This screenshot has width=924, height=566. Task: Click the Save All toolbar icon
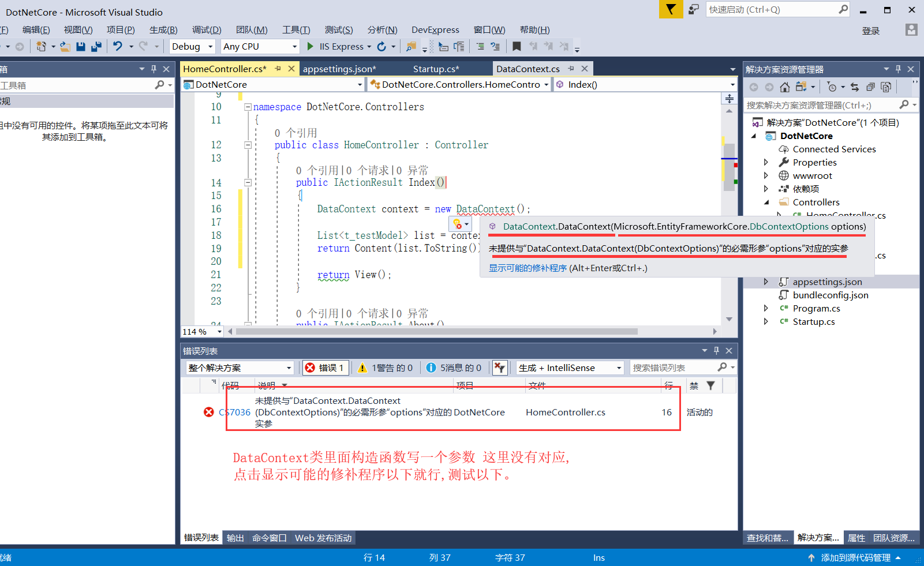(96, 46)
